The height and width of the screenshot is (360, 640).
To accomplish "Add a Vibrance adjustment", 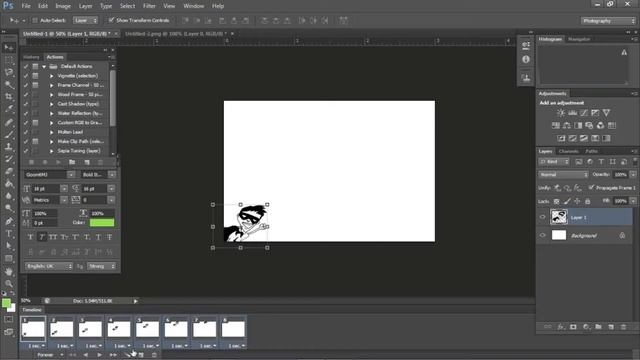I will (607, 113).
